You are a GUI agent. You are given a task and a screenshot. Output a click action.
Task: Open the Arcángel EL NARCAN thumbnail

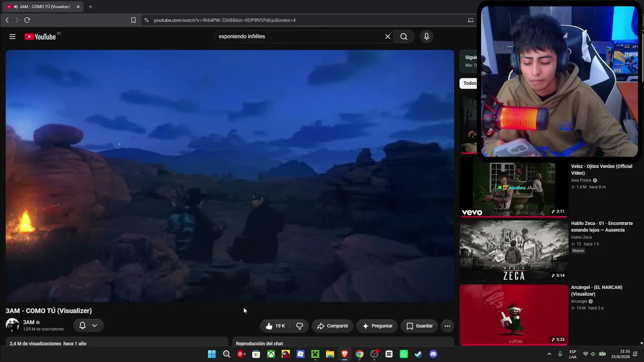514,315
